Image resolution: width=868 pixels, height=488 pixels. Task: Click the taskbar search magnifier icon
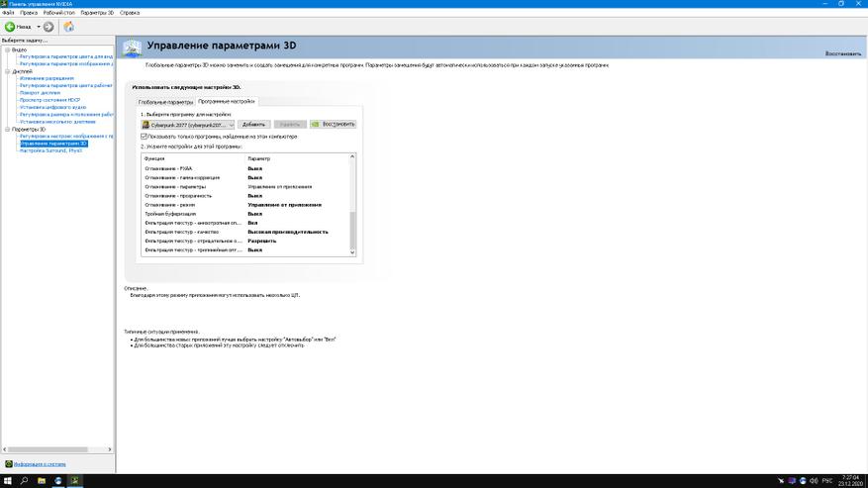tap(25, 480)
